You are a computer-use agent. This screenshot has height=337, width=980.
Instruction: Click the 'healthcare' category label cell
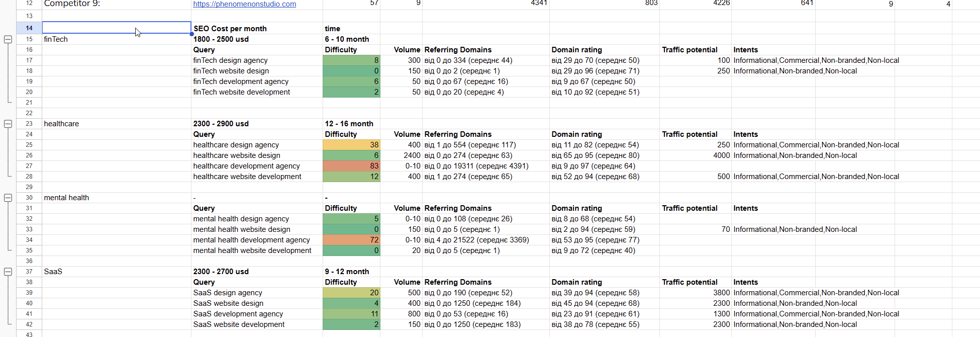(x=116, y=124)
